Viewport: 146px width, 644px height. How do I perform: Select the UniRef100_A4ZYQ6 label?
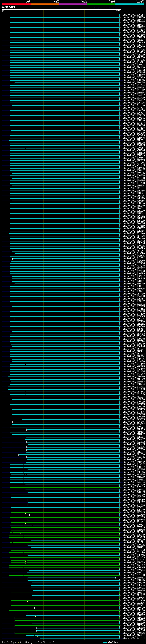coord(134,32)
